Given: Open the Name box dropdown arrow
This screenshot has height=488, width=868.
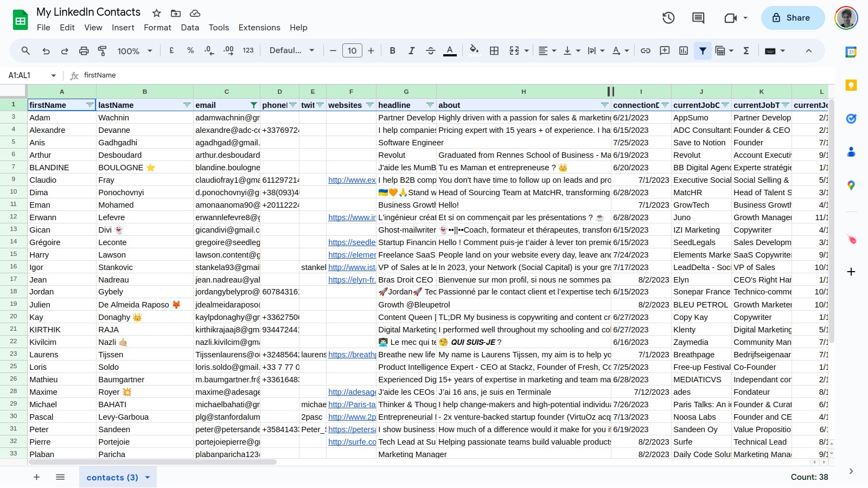Looking at the screenshot, I should pos(53,75).
